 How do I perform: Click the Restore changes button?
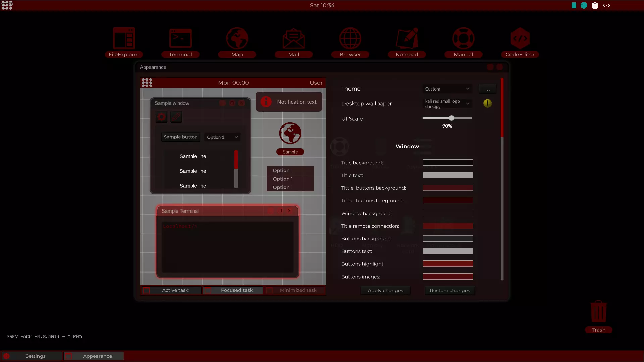450,290
